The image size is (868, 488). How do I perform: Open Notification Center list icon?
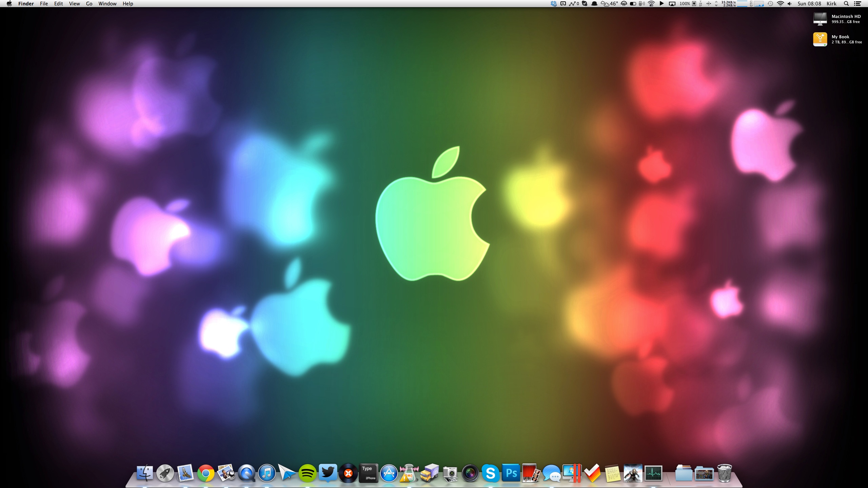pos(857,4)
